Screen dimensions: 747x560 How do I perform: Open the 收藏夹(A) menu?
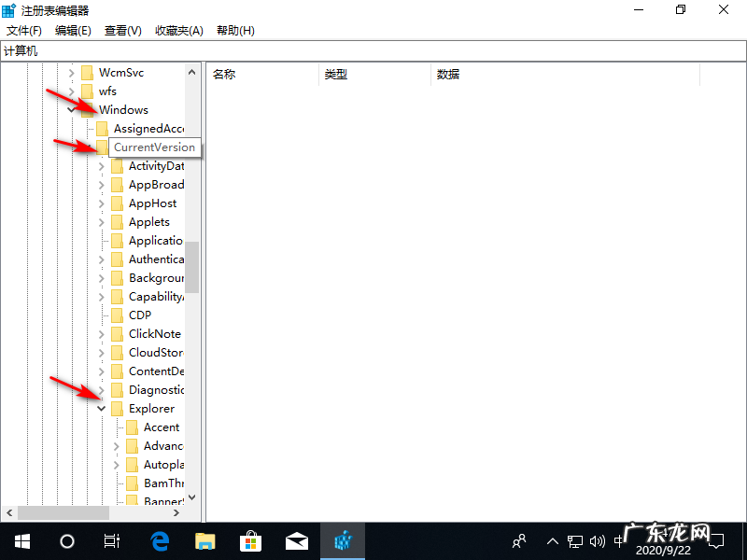click(177, 30)
